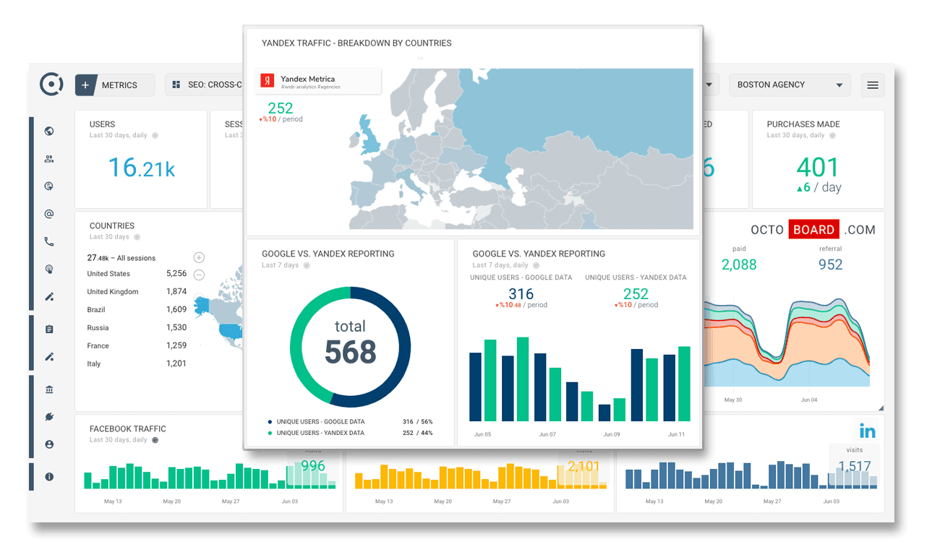Open the BOSTON AGENCY dropdown
This screenshot has width=940, height=560.
(x=790, y=85)
